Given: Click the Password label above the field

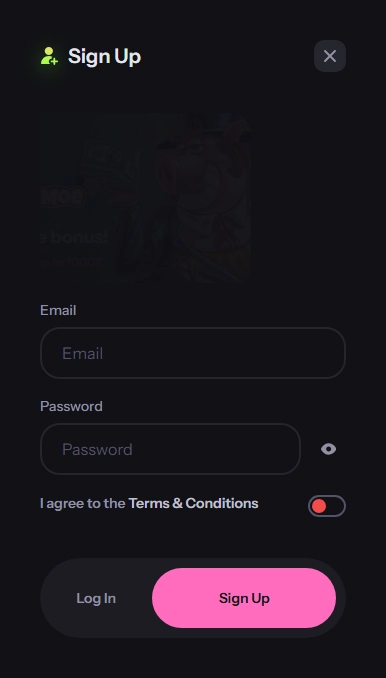Looking at the screenshot, I should tap(71, 406).
